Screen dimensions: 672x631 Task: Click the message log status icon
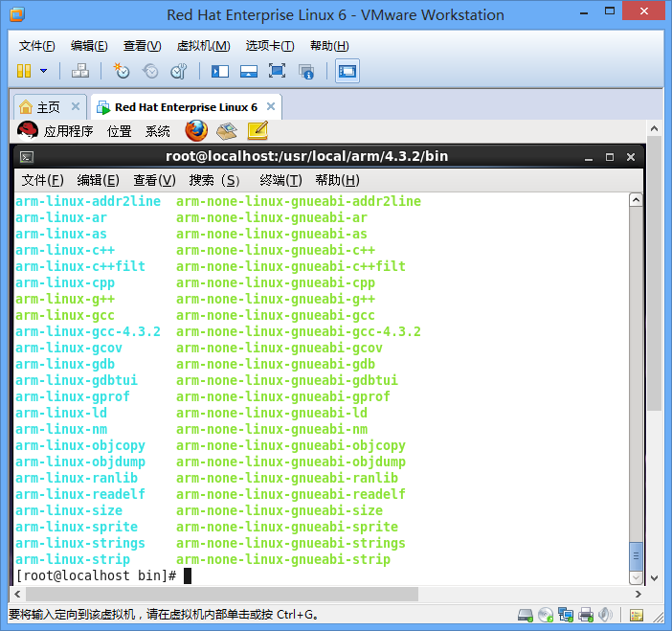pos(637,615)
